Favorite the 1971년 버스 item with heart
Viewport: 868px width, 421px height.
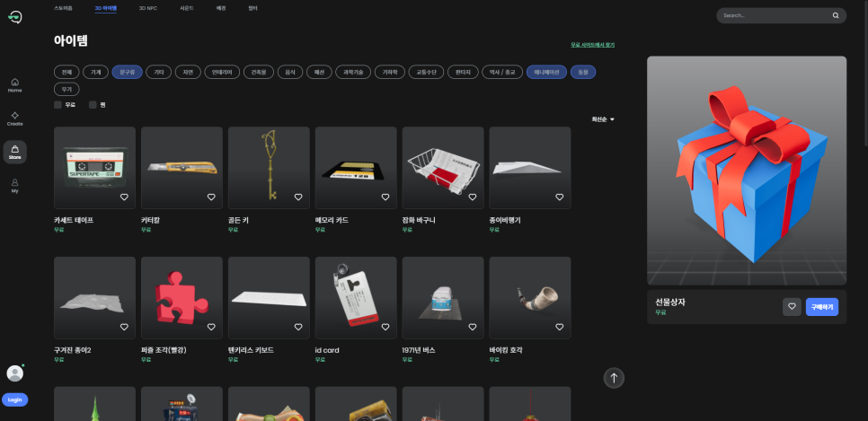[473, 327]
